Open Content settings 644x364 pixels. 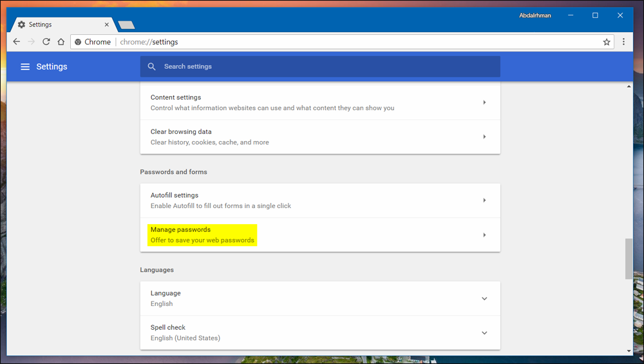click(x=320, y=102)
